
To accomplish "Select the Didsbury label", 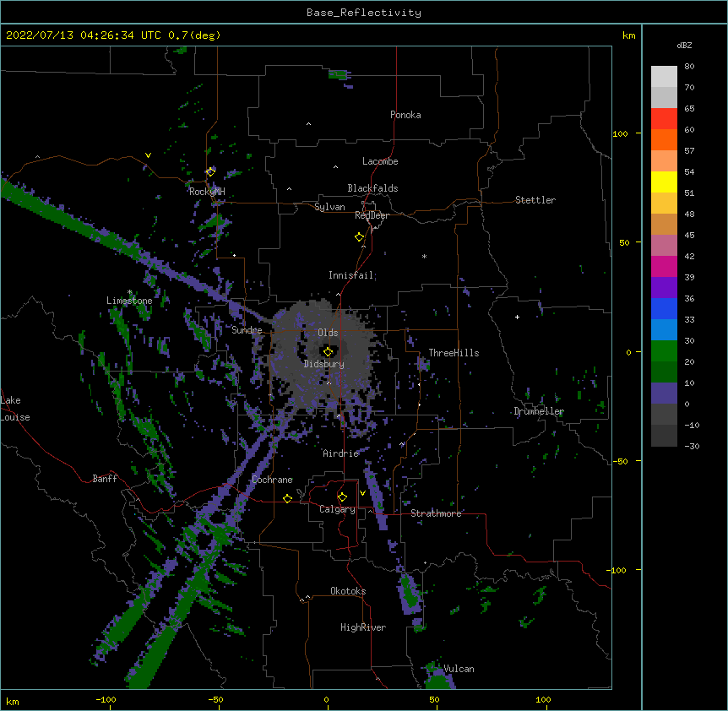I will (x=324, y=364).
